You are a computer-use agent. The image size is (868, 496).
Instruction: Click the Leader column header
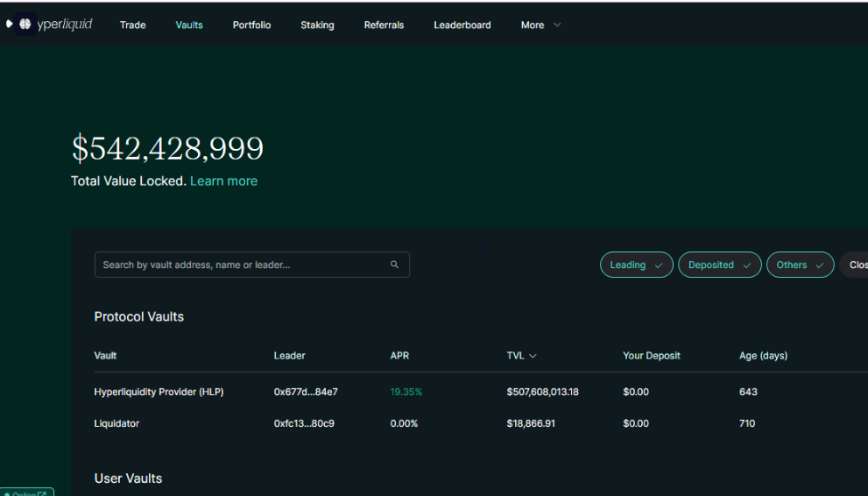pos(290,356)
